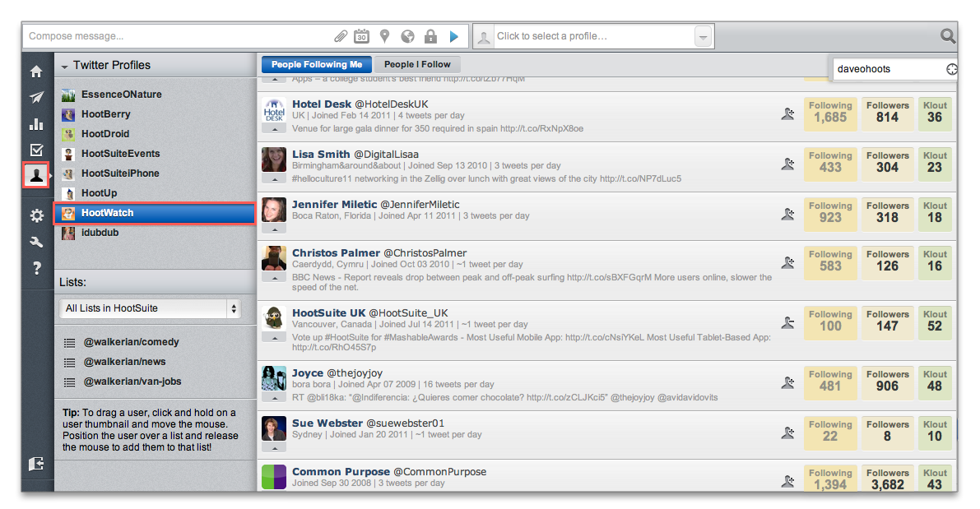
Task: Click the Click to select a profile field
Action: coord(594,36)
